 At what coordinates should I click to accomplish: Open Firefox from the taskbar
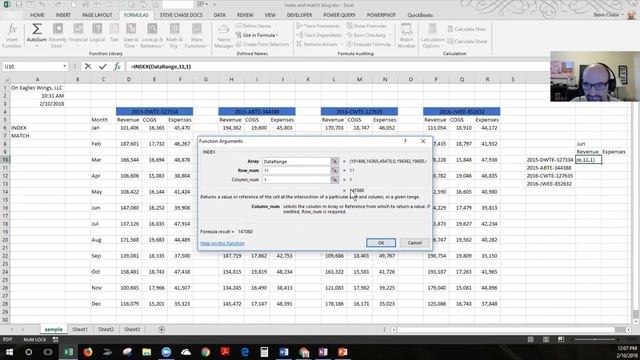click(88, 352)
